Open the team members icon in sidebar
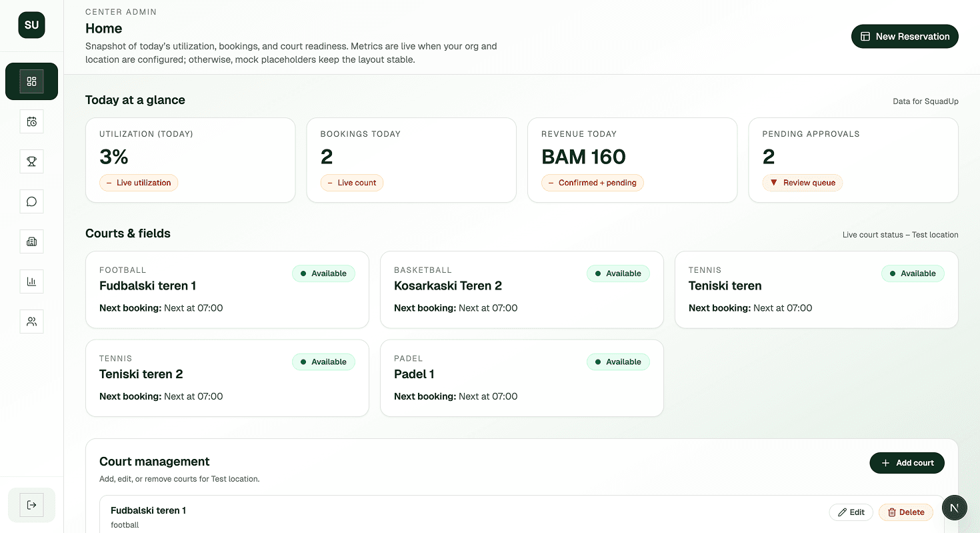The width and height of the screenshot is (980, 533). [x=31, y=322]
